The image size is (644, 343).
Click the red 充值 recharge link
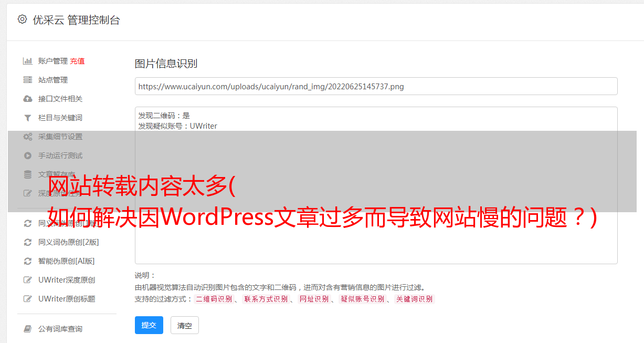[x=77, y=61]
